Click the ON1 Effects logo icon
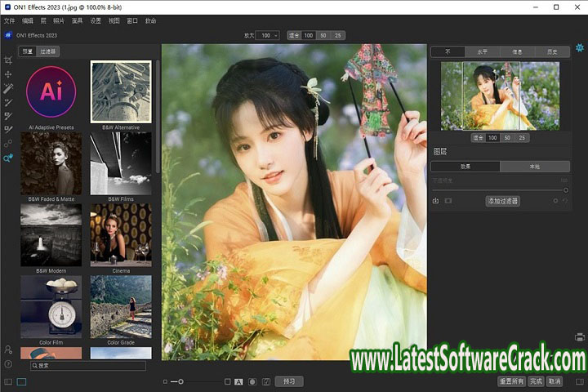Viewport: 588px width, 392px height. click(8, 35)
